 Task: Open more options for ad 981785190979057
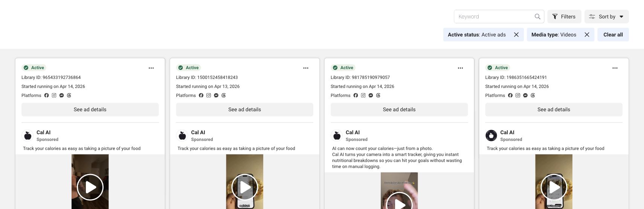[460, 68]
